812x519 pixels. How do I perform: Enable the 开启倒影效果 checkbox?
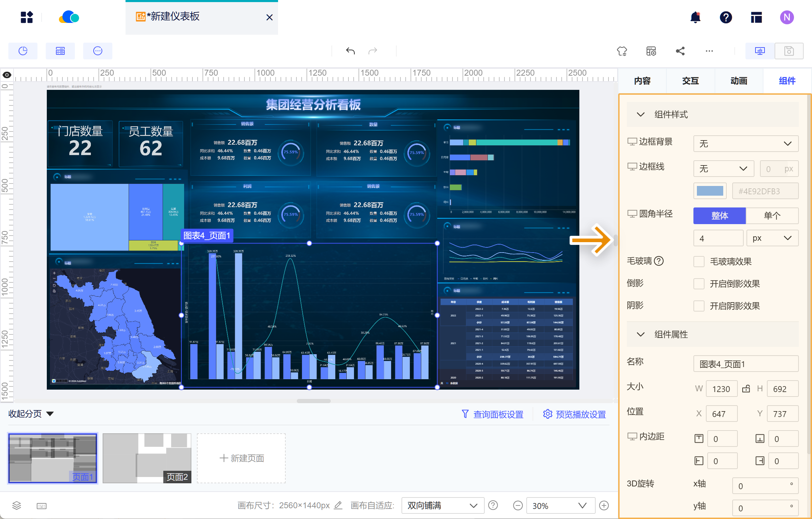point(699,283)
